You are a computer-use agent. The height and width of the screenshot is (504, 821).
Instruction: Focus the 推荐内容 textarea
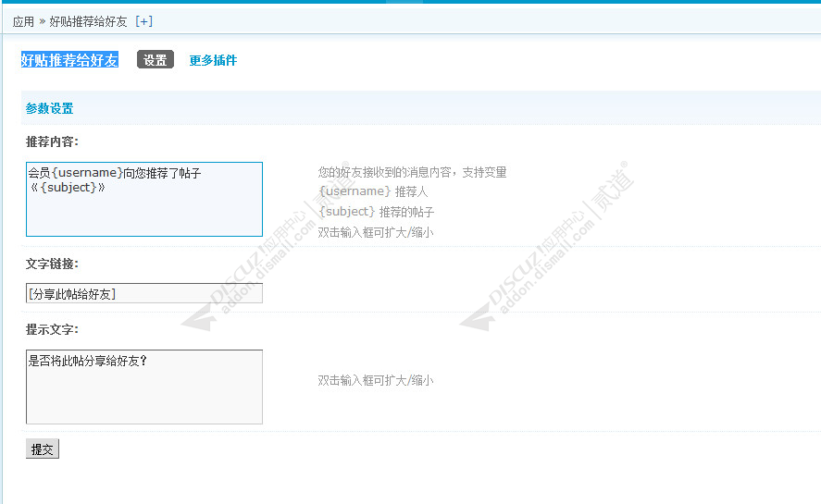[144, 199]
